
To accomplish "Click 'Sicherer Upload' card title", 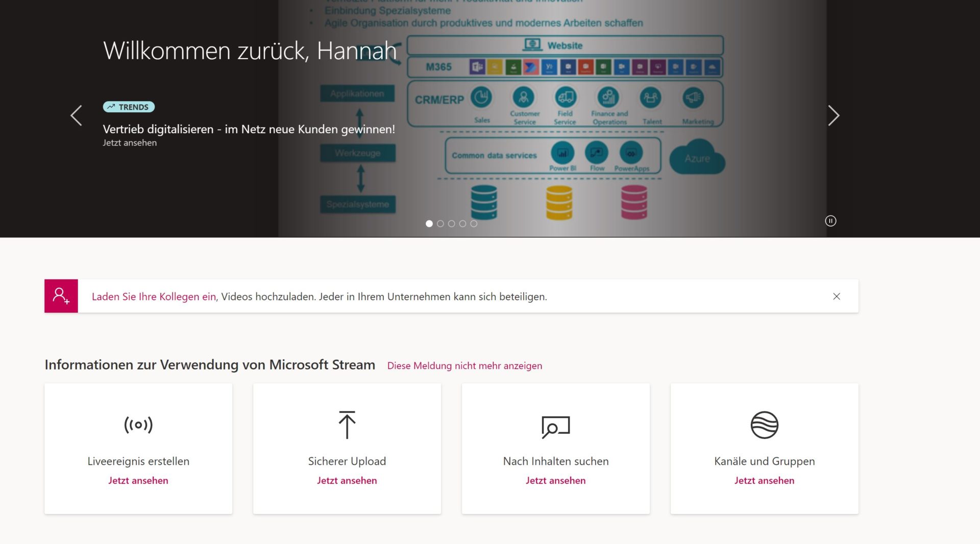I will pos(347,461).
